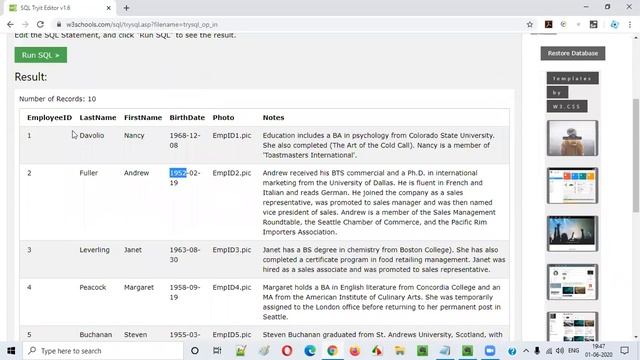Viewport: 640px width, 360px height.
Task: Go back to the previous page
Action: click(10, 24)
